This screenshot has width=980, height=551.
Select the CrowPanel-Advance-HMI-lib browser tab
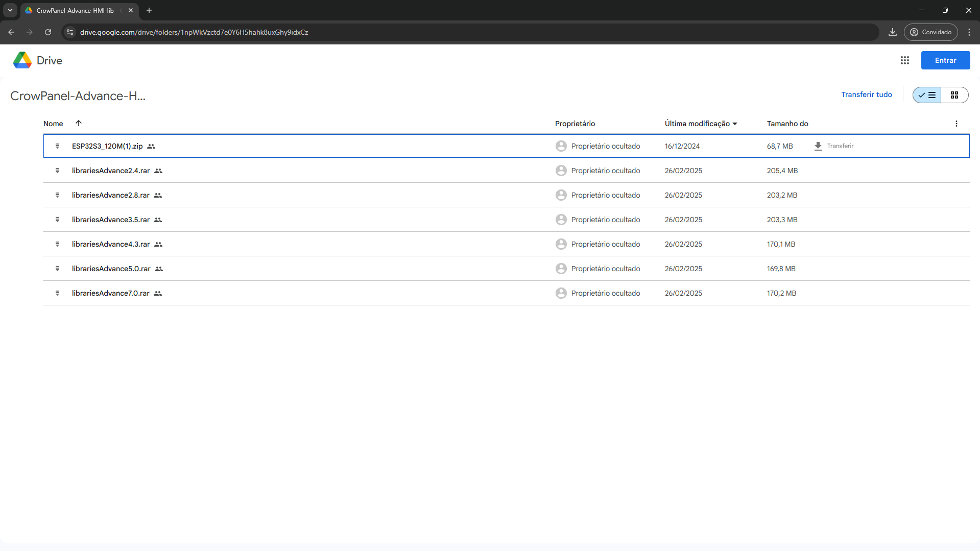point(79,10)
